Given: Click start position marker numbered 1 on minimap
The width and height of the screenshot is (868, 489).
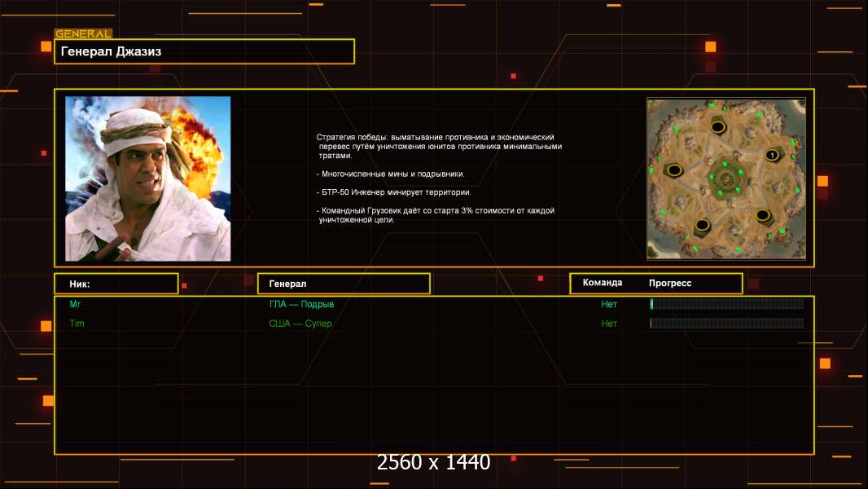Looking at the screenshot, I should 772,155.
